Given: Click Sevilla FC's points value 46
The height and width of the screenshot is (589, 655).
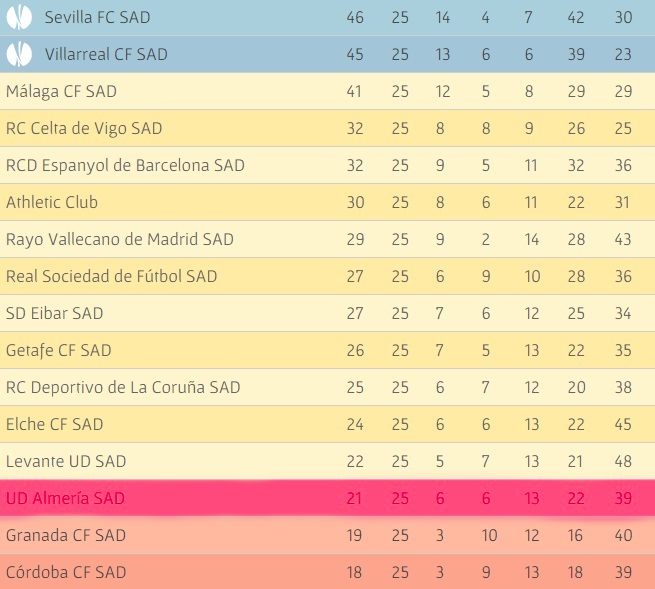Looking at the screenshot, I should pos(355,17).
